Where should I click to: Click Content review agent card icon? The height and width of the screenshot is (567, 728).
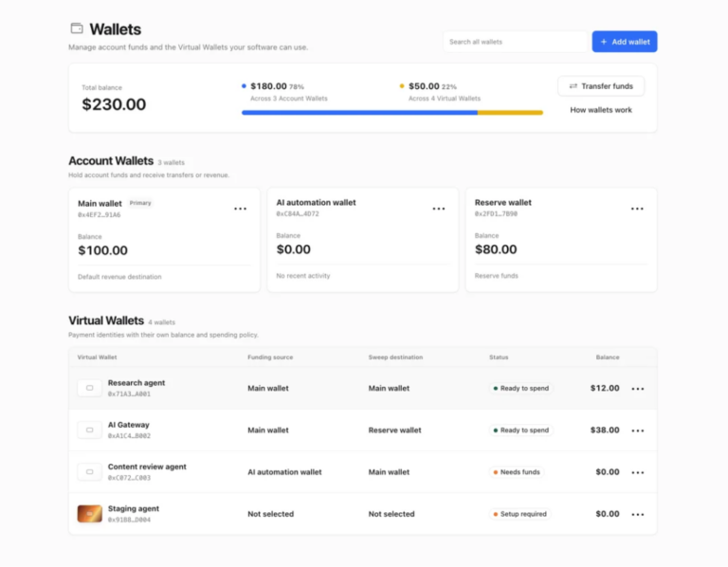pos(90,471)
